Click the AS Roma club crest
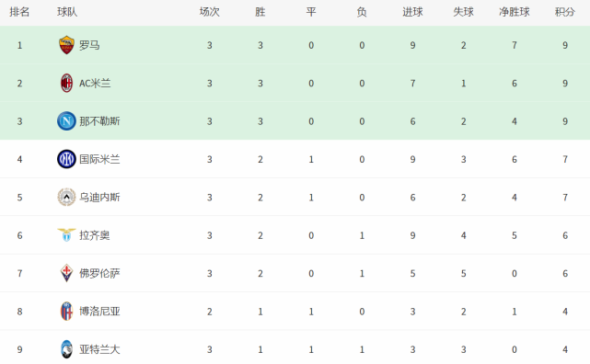The width and height of the screenshot is (590, 364). (x=66, y=45)
